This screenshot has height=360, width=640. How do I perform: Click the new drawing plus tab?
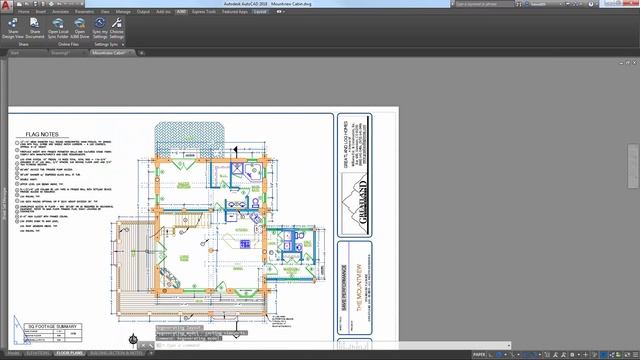tap(141, 53)
